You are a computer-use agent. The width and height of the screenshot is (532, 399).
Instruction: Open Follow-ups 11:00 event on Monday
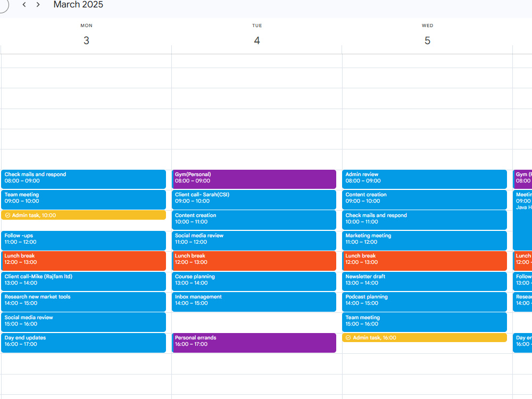coord(84,240)
